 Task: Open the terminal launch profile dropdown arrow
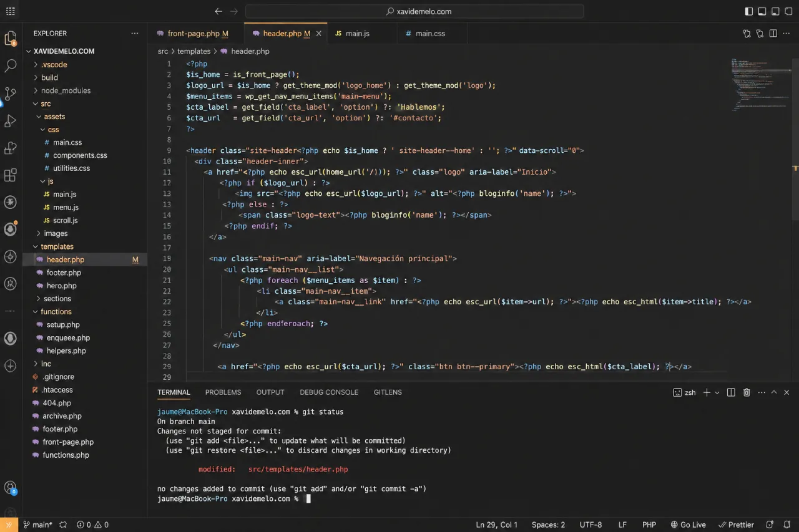coord(717,392)
